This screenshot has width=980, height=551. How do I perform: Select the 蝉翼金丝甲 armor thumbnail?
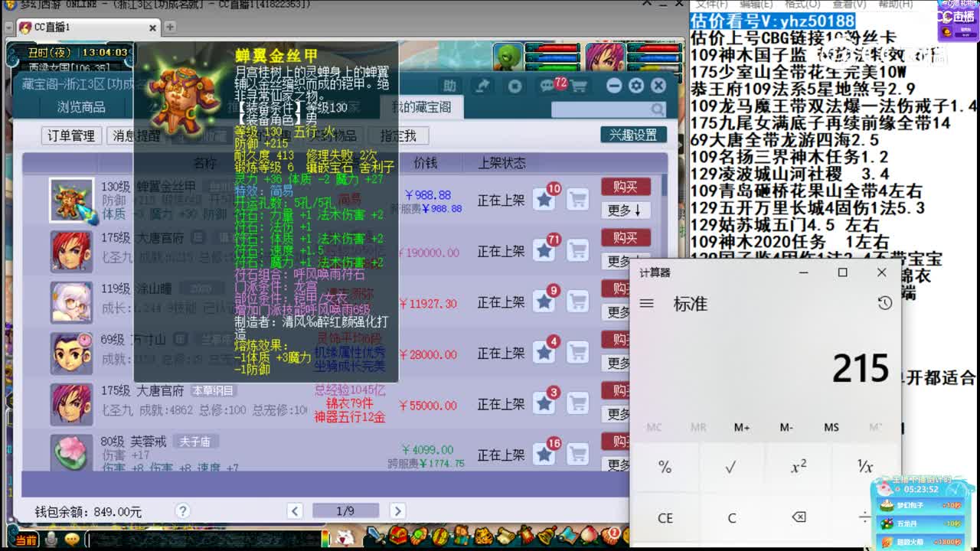(72, 201)
